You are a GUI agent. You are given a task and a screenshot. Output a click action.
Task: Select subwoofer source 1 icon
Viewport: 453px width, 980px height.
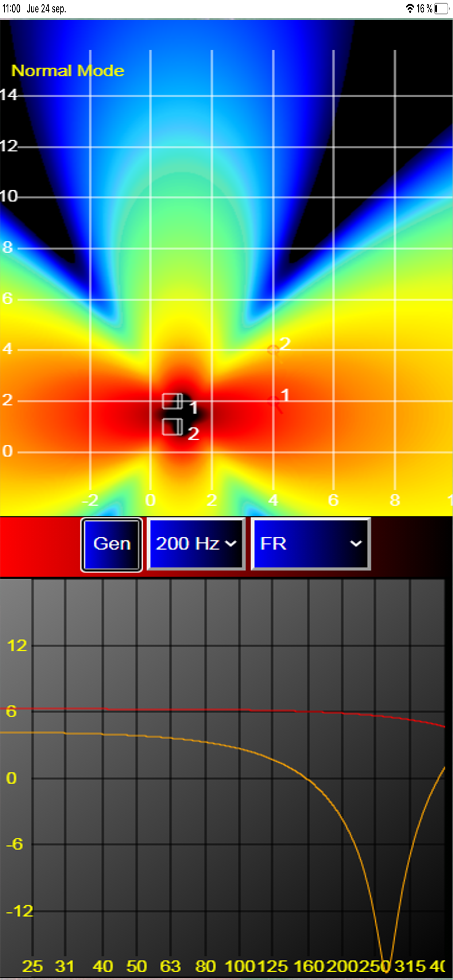173,401
